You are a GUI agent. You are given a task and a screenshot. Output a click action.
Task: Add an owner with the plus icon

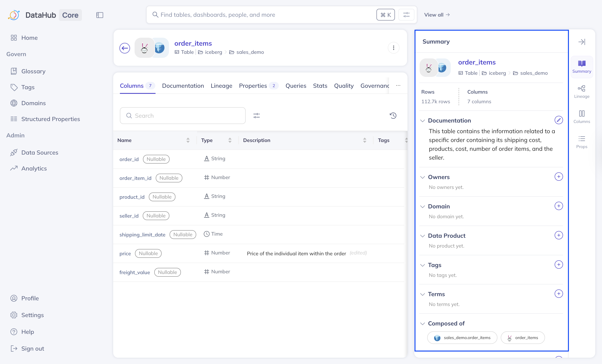(x=559, y=177)
